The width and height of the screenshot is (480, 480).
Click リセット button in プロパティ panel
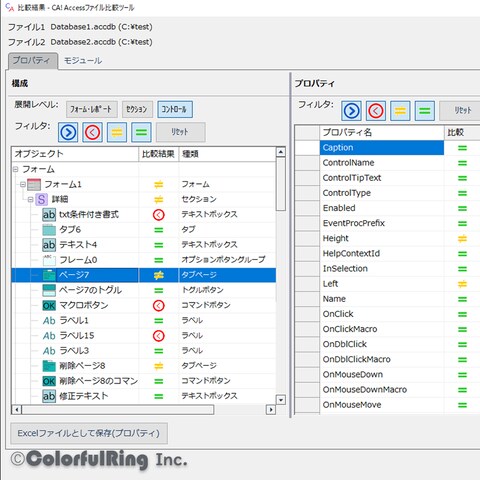[x=460, y=111]
